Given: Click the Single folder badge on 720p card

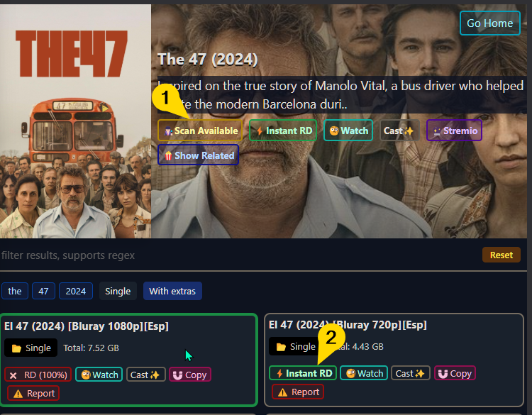Looking at the screenshot, I should (294, 346).
